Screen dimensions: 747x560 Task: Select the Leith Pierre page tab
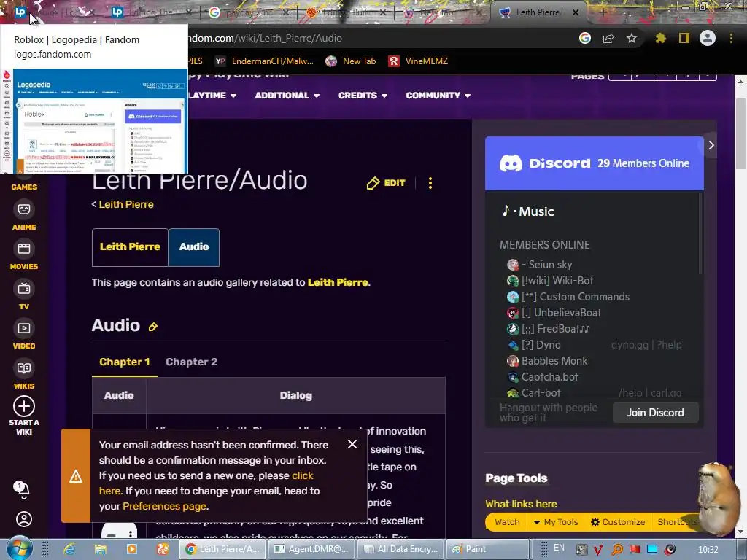(x=130, y=247)
